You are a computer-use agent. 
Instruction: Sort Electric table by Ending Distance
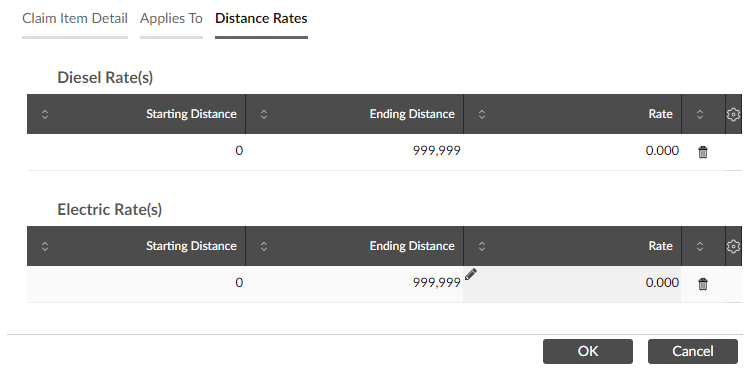tap(264, 246)
